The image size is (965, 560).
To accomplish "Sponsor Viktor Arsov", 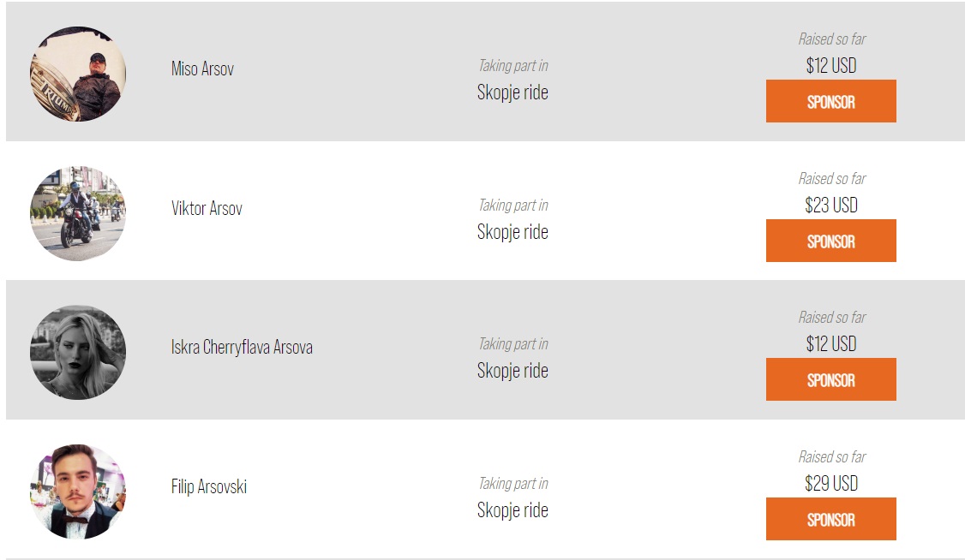I will click(830, 241).
